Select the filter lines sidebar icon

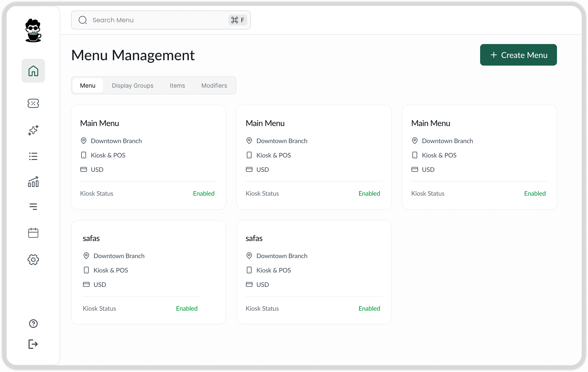tap(33, 206)
